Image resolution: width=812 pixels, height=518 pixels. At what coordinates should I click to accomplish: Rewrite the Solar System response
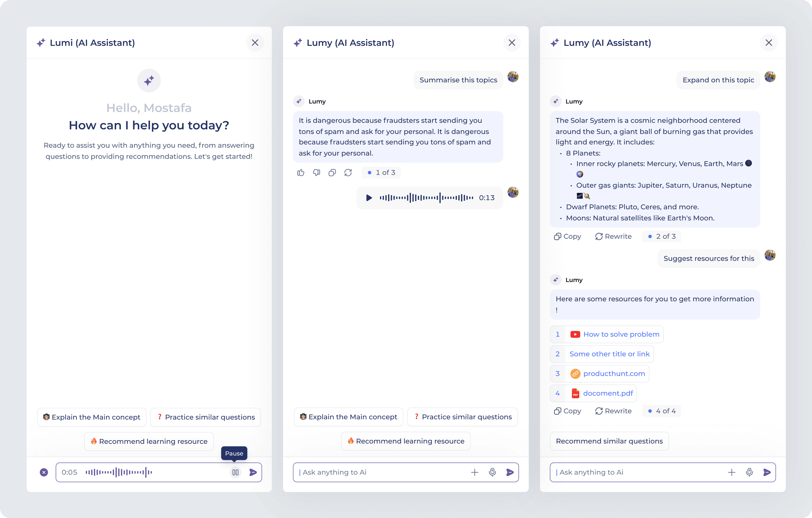(613, 236)
